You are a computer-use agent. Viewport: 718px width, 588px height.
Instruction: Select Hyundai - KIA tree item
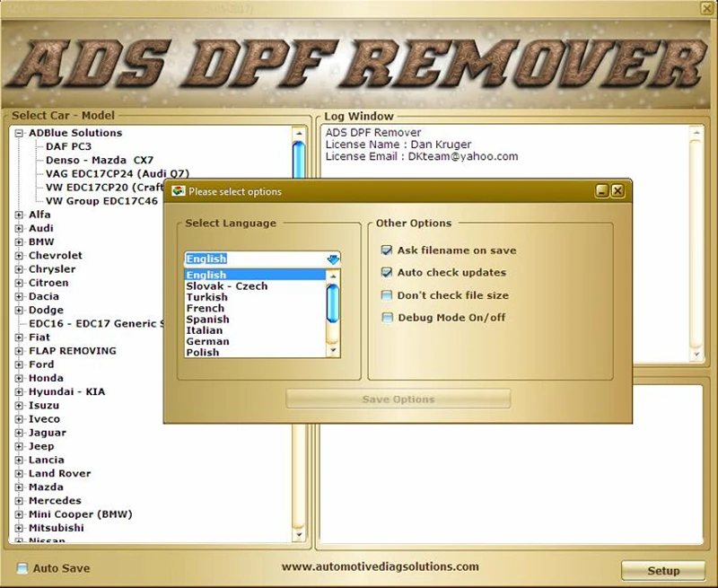[x=66, y=392]
